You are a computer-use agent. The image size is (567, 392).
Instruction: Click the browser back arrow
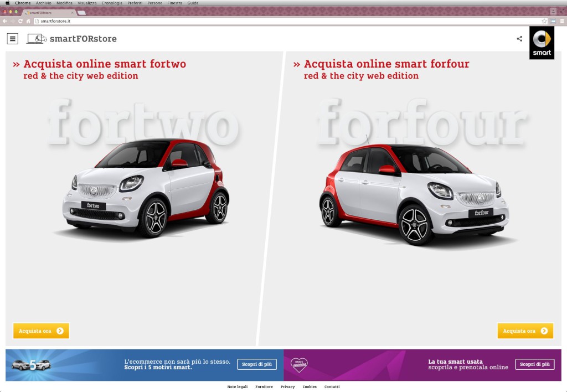(5, 21)
